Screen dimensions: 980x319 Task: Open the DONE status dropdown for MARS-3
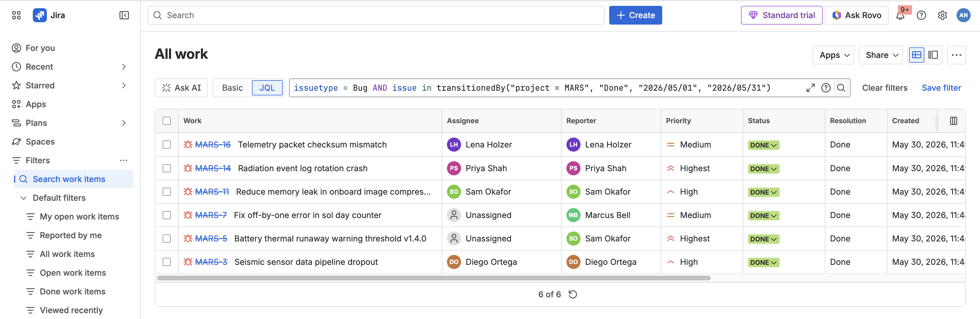763,262
